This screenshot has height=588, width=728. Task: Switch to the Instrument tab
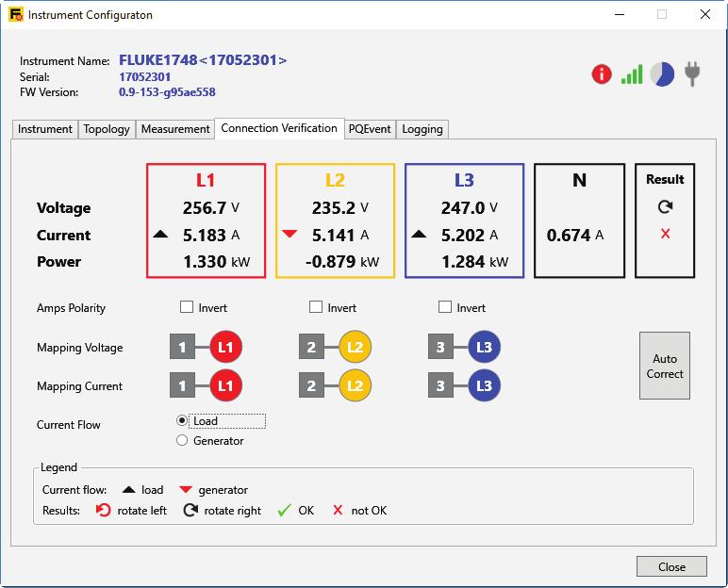coord(45,129)
